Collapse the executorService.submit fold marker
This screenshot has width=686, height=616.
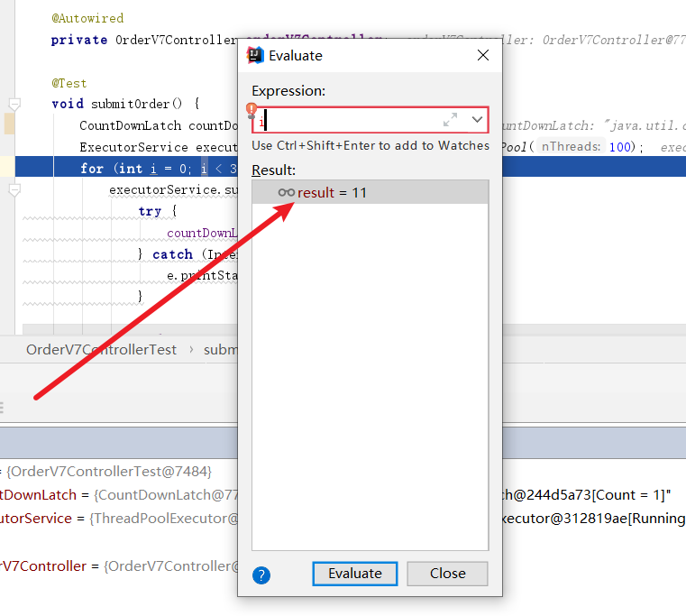coord(14,190)
